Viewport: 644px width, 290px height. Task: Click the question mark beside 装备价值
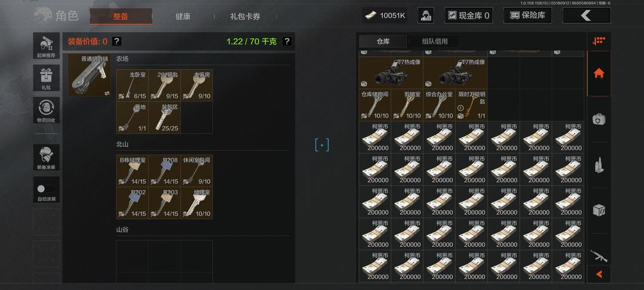tap(117, 41)
